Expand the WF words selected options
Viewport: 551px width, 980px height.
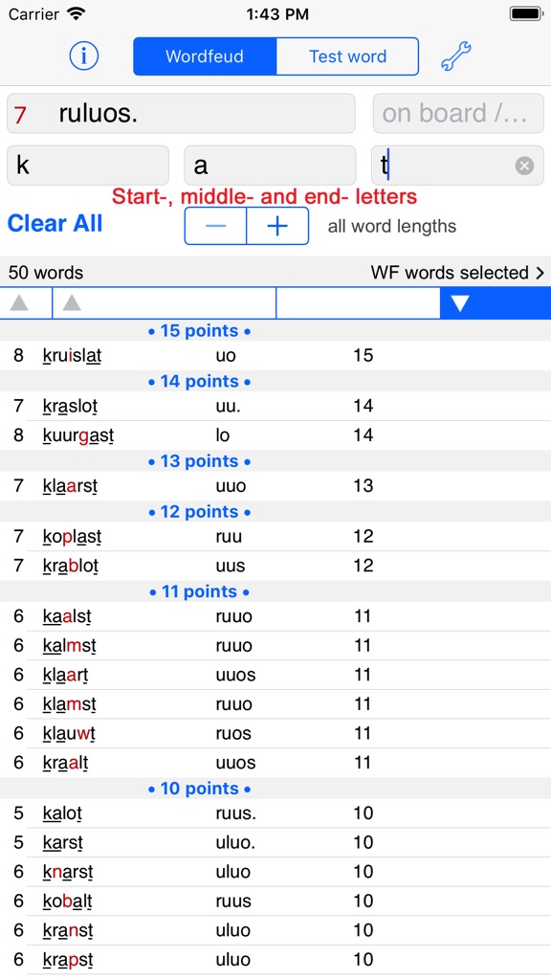click(459, 272)
